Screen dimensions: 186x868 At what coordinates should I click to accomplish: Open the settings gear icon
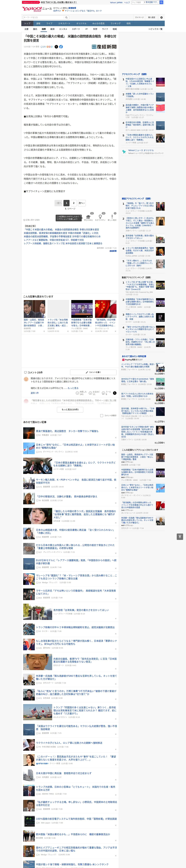[x=161, y=17]
